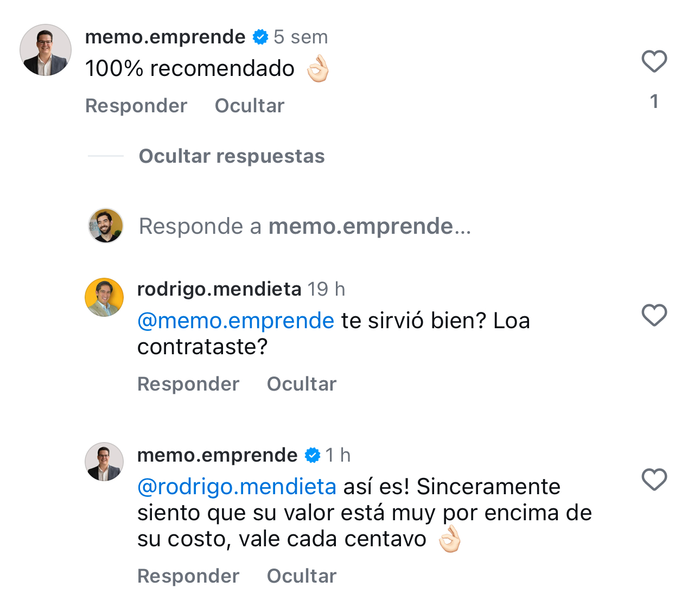Open the rodrigo.mendieta username link
The width and height of the screenshot is (700, 613).
coord(219,289)
